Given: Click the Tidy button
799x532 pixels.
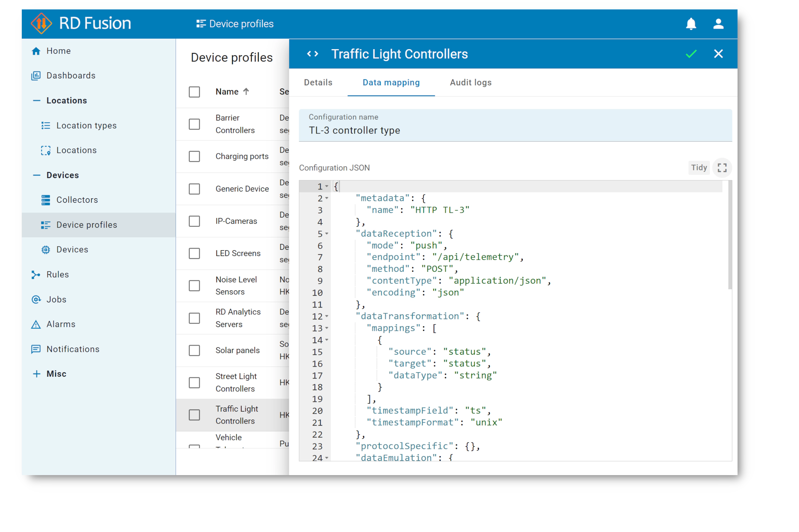Looking at the screenshot, I should click(699, 168).
